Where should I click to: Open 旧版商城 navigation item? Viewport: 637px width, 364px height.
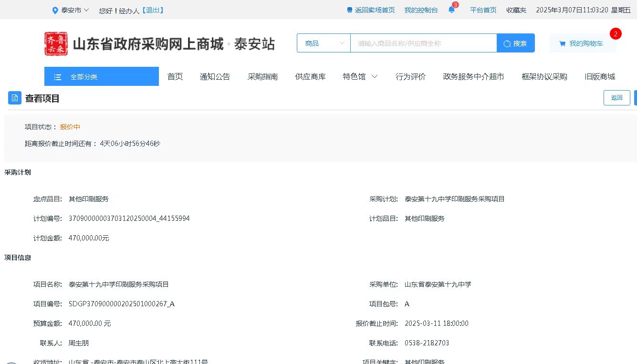600,76
